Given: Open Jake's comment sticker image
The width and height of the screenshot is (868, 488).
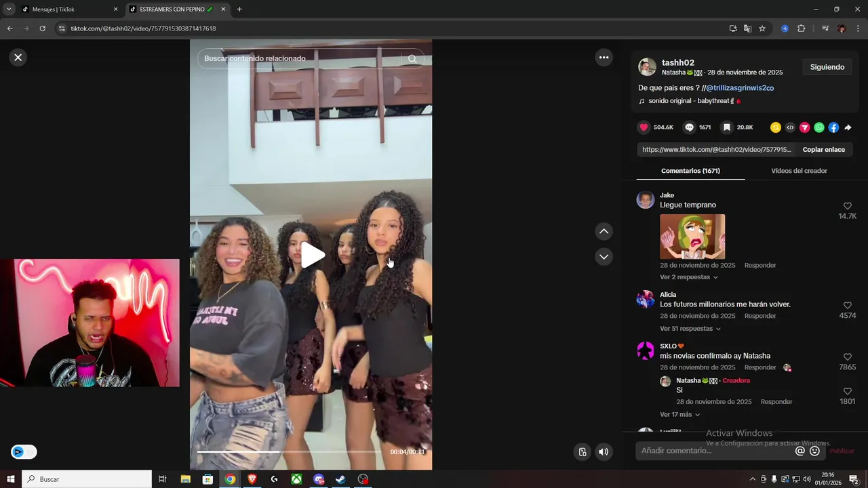Looking at the screenshot, I should click(692, 237).
